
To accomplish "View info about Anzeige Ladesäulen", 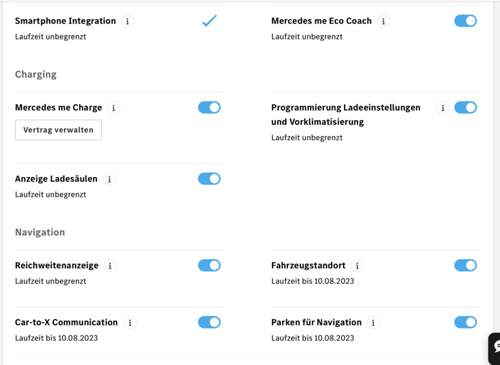I will click(109, 179).
